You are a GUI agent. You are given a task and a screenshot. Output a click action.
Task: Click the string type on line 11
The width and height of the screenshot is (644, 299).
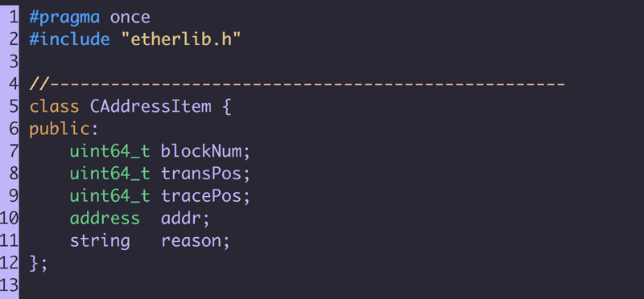tap(100, 241)
